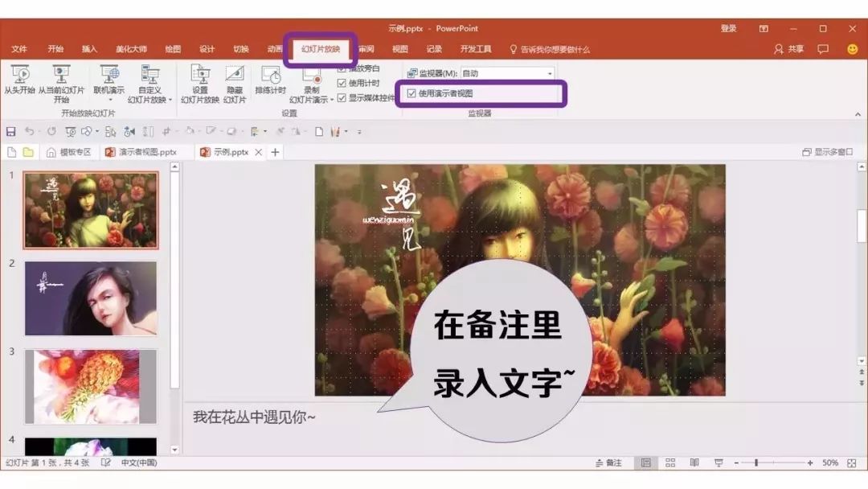Click the new blank document icon
The width and height of the screenshot is (868, 489).
(x=11, y=152)
